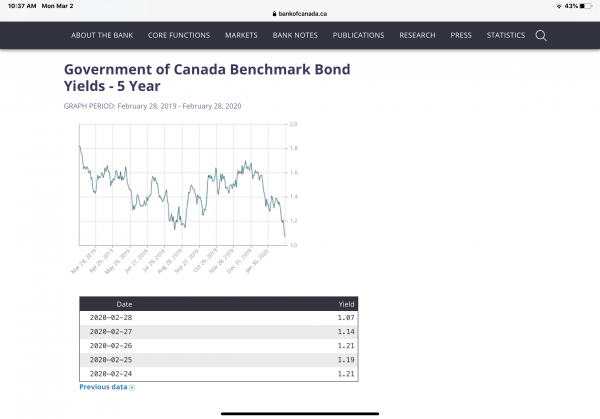Navigate to the Research section
The image size is (600, 419).
click(417, 35)
